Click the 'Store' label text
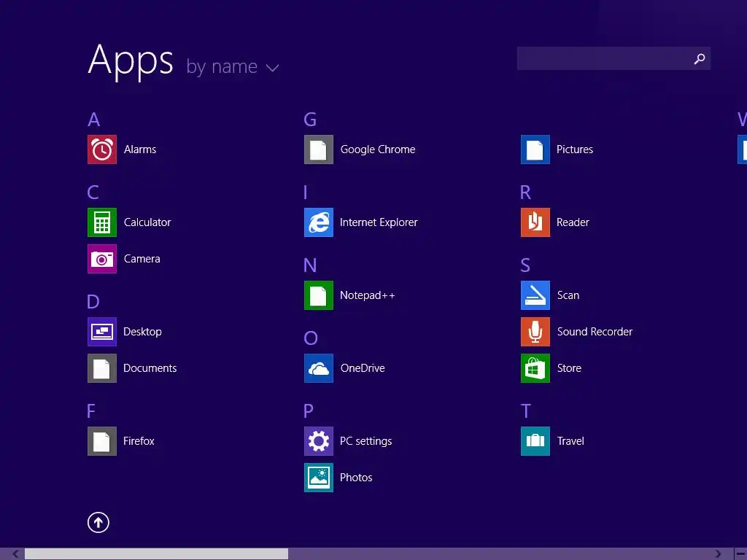747x560 pixels. coord(569,368)
